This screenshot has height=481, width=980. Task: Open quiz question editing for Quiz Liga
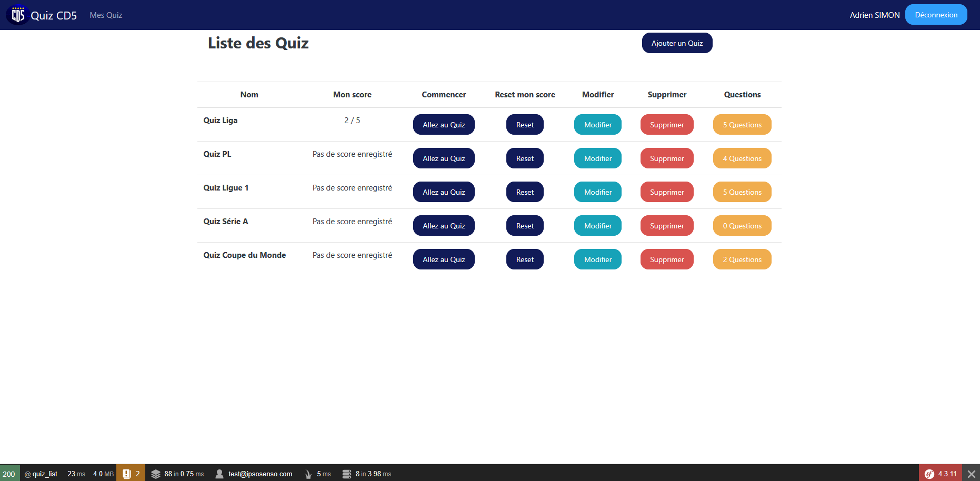(x=742, y=124)
